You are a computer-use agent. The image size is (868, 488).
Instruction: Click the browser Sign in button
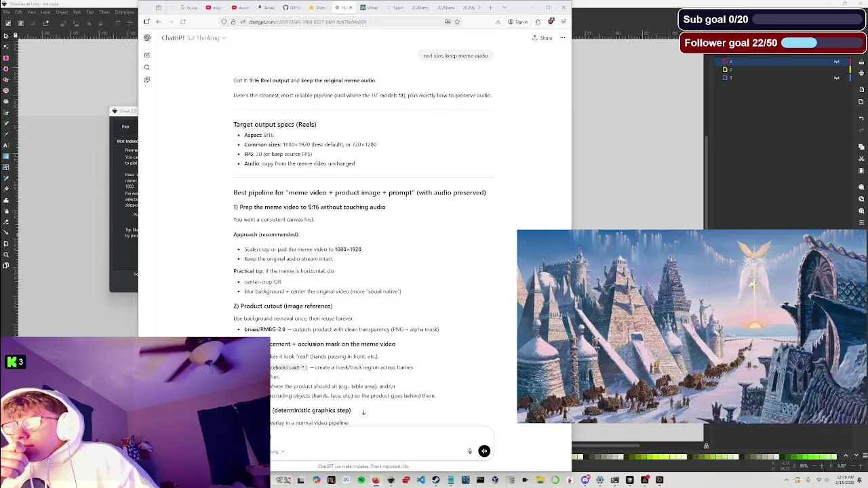[518, 22]
